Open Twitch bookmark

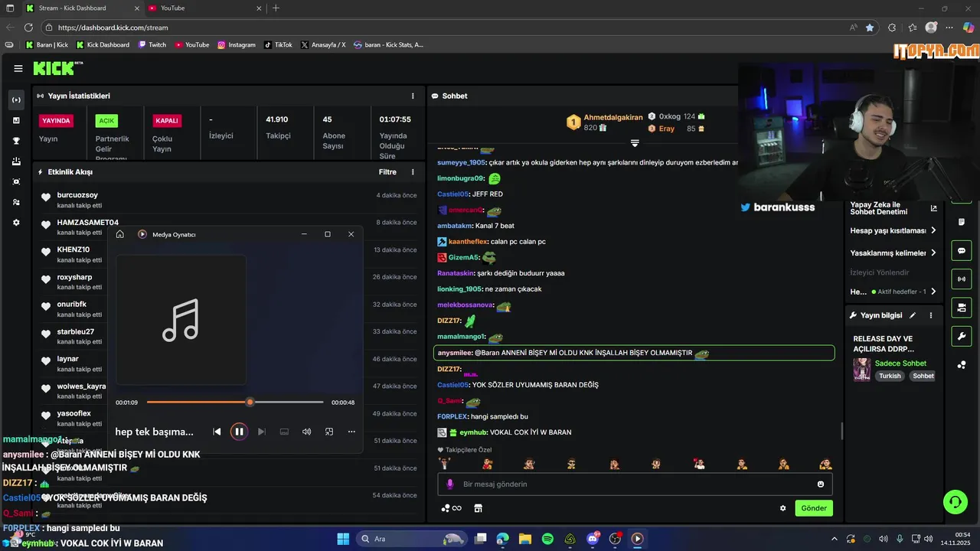click(x=152, y=45)
